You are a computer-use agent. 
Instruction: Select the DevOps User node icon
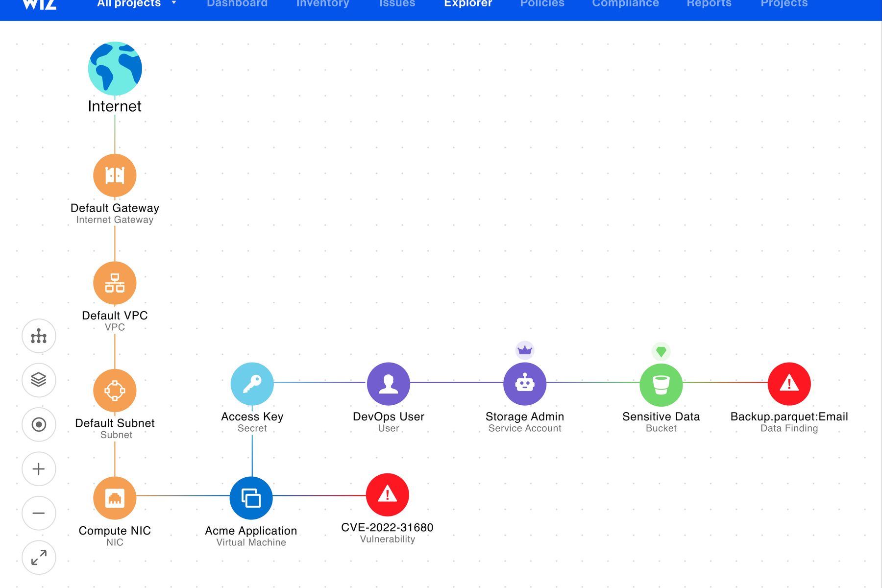pos(389,384)
